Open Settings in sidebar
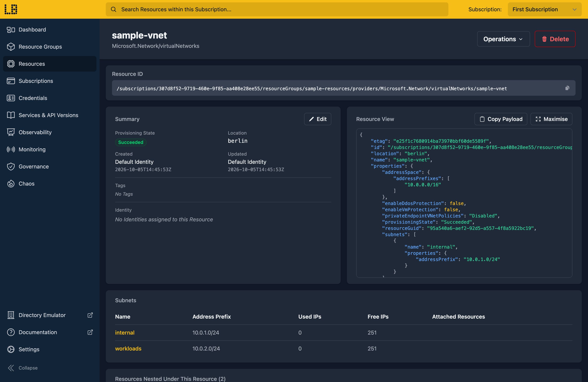The image size is (588, 382). [x=50, y=349]
